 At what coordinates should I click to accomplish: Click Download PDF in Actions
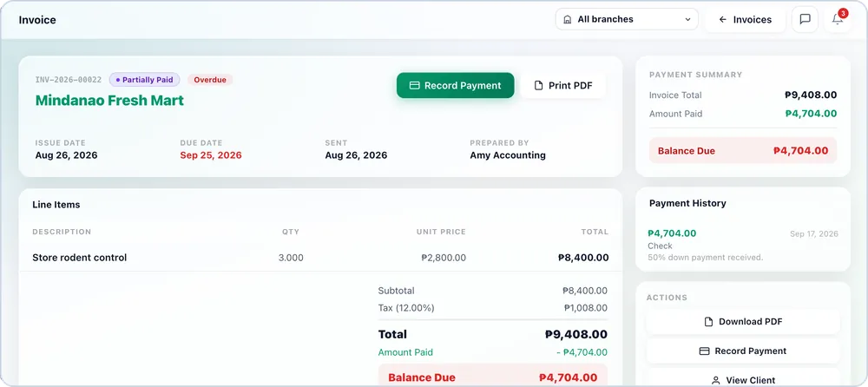(x=744, y=322)
